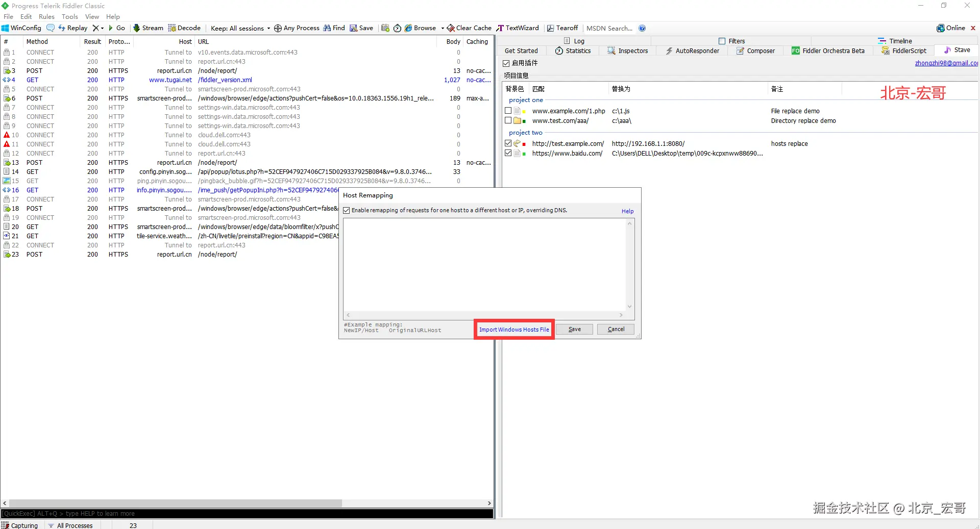
Task: Open Find sessions binoculars tool
Action: 334,28
